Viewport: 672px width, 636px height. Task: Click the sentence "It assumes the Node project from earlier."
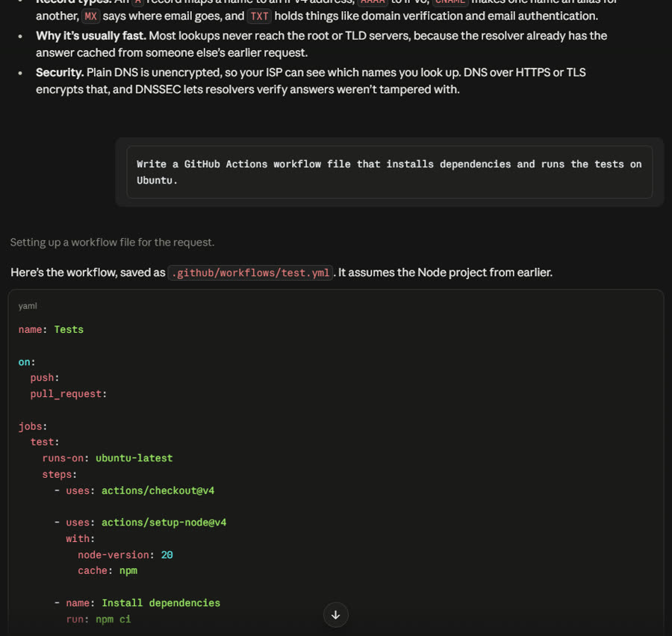tap(445, 272)
